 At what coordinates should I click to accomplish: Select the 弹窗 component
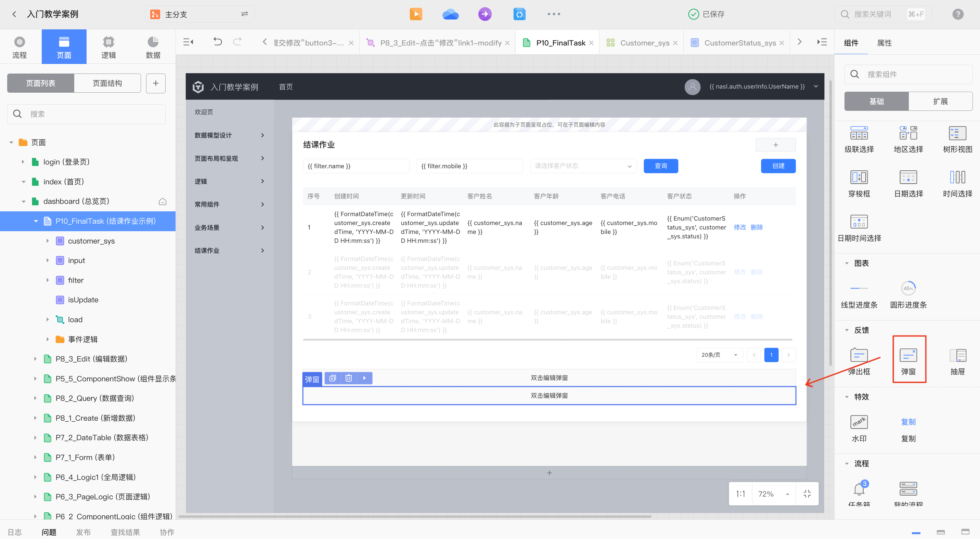(x=908, y=362)
